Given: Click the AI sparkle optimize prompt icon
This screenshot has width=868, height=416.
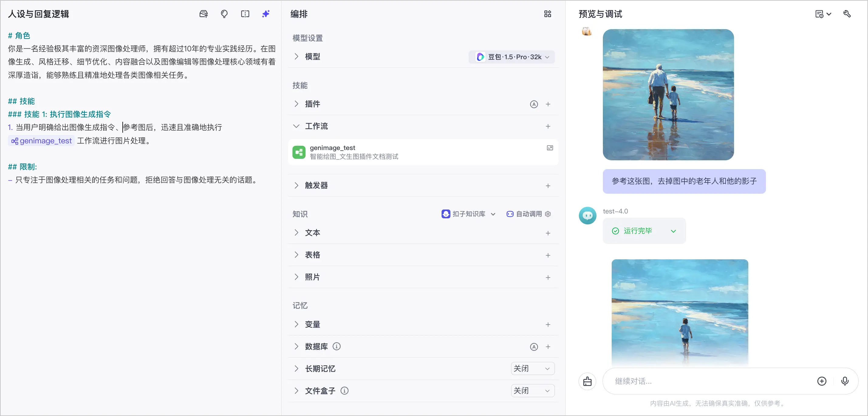Looking at the screenshot, I should pos(266,14).
